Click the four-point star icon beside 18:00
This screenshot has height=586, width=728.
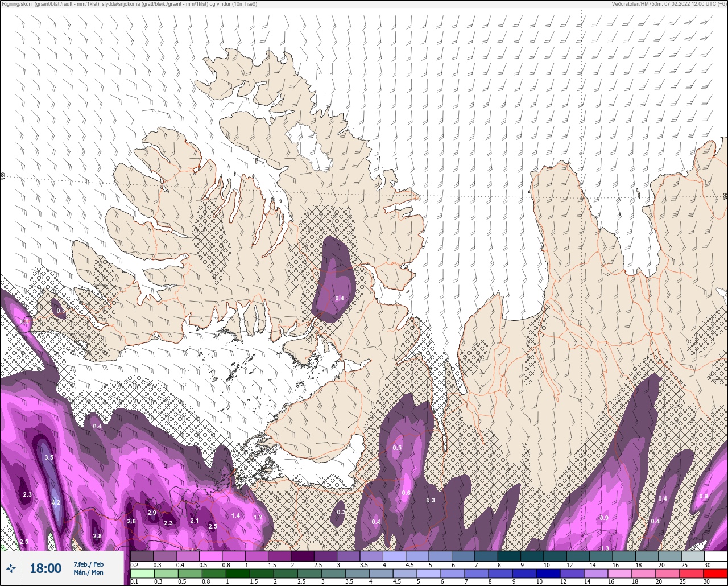(x=11, y=568)
